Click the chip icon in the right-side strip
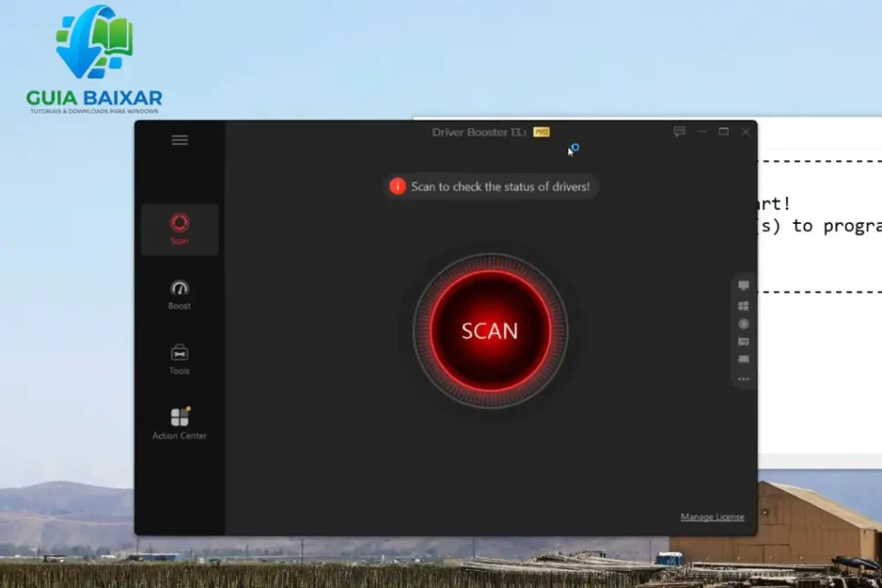The width and height of the screenshot is (882, 588). [743, 324]
